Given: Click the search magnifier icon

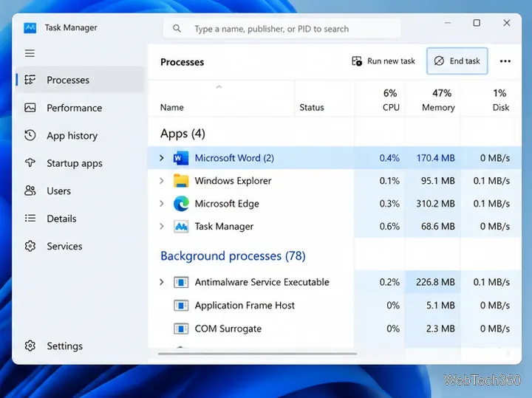Looking at the screenshot, I should tap(177, 29).
